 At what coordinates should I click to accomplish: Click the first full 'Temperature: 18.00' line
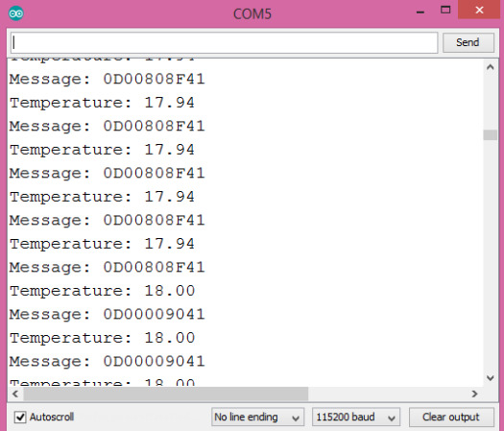pos(103,291)
